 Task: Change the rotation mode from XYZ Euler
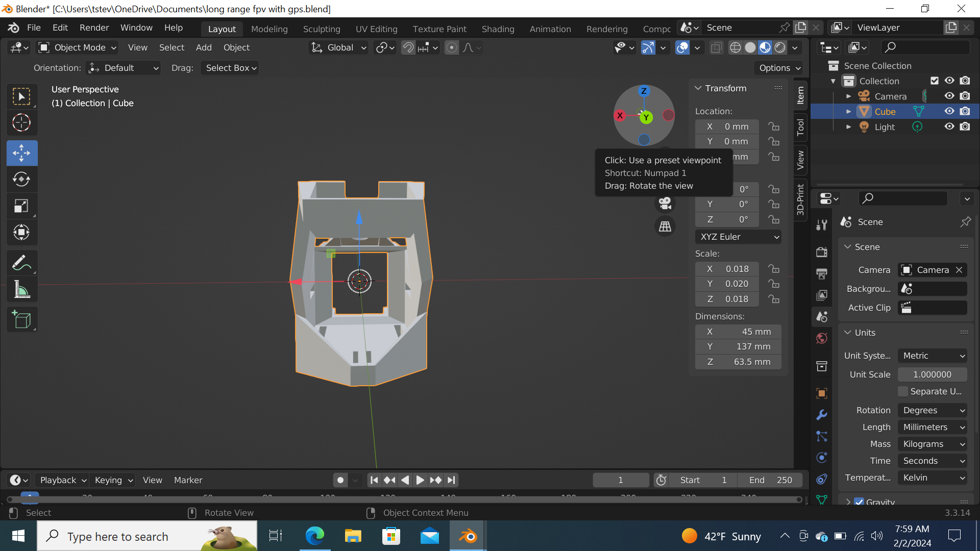(x=738, y=236)
